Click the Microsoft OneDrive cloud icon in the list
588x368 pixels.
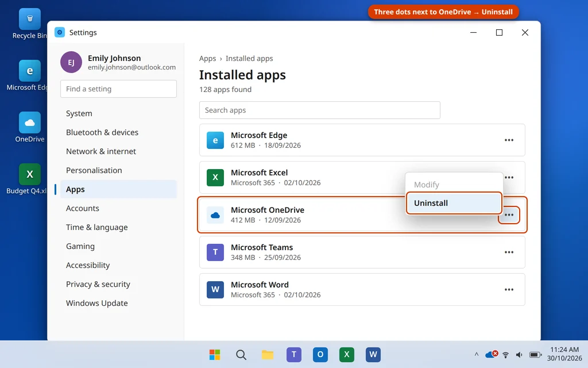click(x=215, y=215)
